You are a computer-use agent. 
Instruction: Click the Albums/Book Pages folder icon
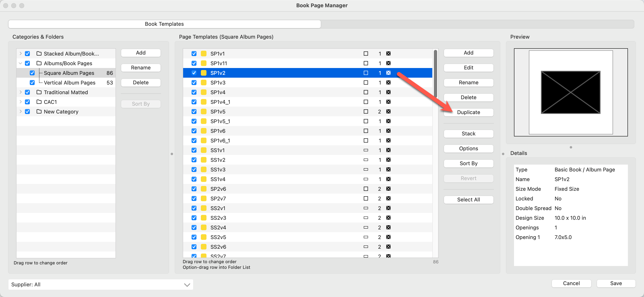[x=39, y=63]
